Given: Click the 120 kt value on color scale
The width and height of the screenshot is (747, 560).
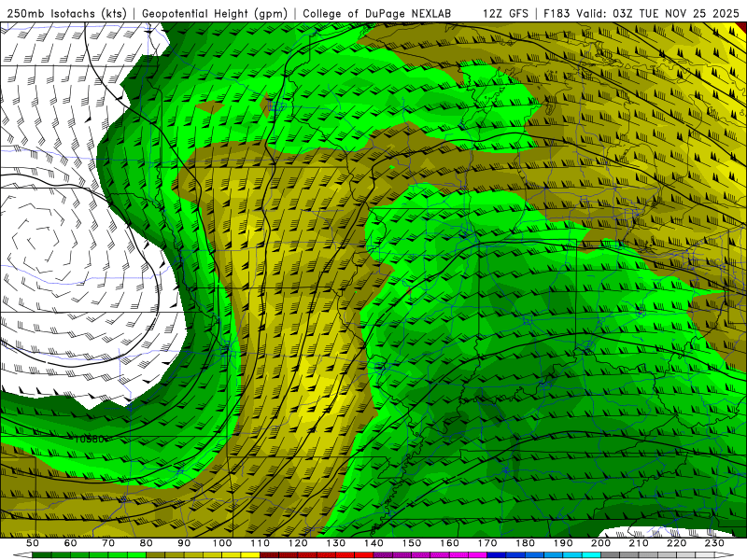Looking at the screenshot, I should [298, 543].
